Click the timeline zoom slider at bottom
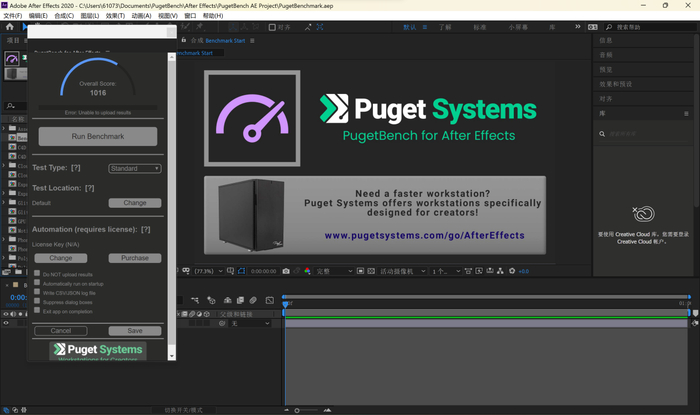Screen dimensions: 700x415 [x=298, y=410]
